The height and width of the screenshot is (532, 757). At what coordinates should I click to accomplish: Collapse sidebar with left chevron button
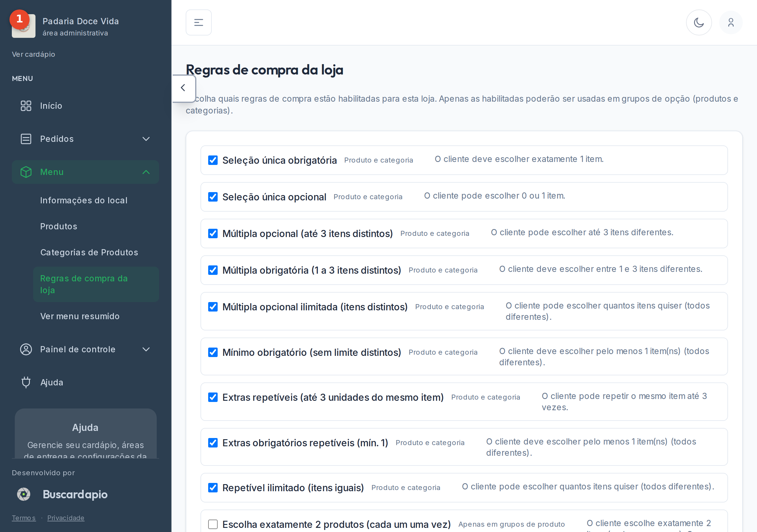(x=183, y=88)
